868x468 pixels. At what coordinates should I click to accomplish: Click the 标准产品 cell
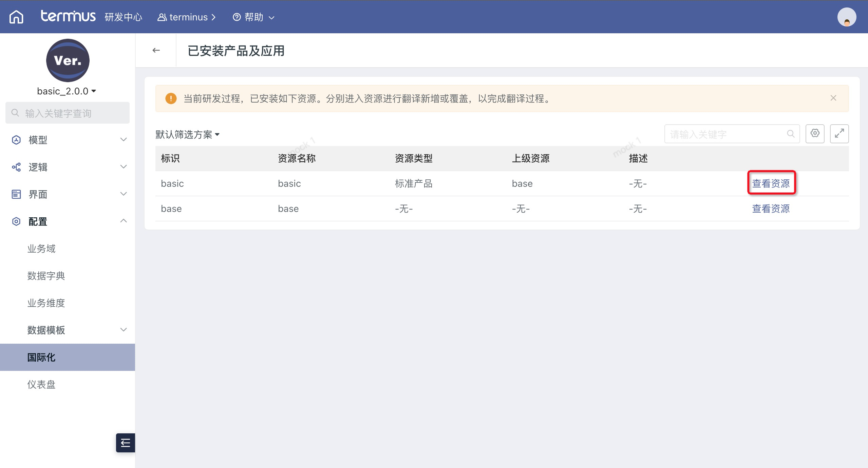coord(414,183)
